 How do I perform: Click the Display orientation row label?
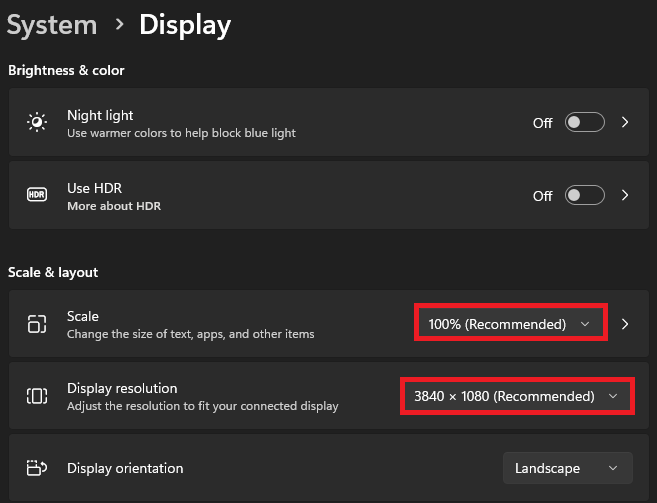click(x=125, y=468)
